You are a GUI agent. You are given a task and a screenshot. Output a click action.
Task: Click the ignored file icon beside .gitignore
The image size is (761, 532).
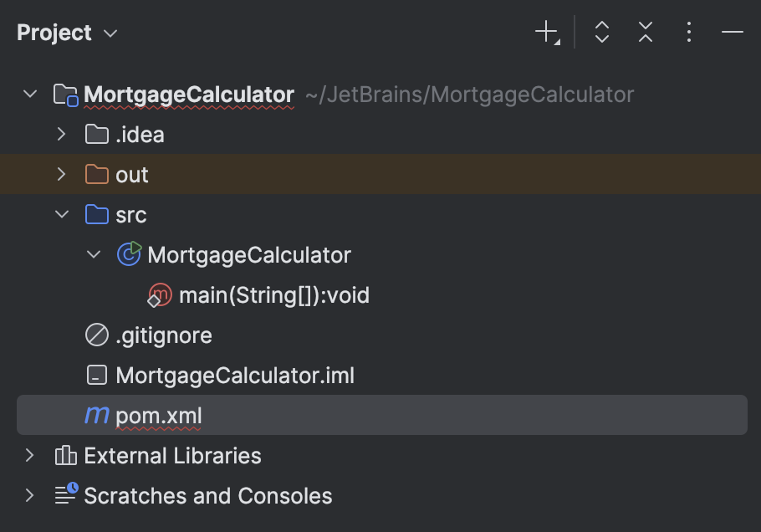click(95, 335)
